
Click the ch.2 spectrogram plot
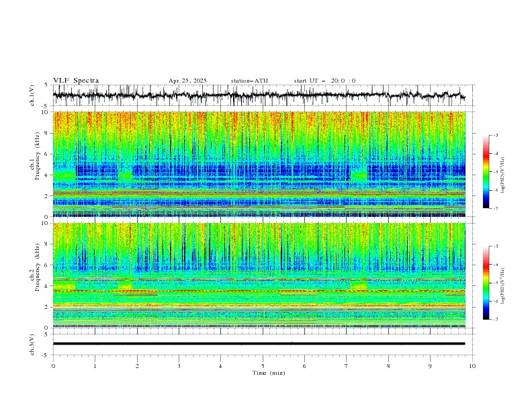(259, 275)
